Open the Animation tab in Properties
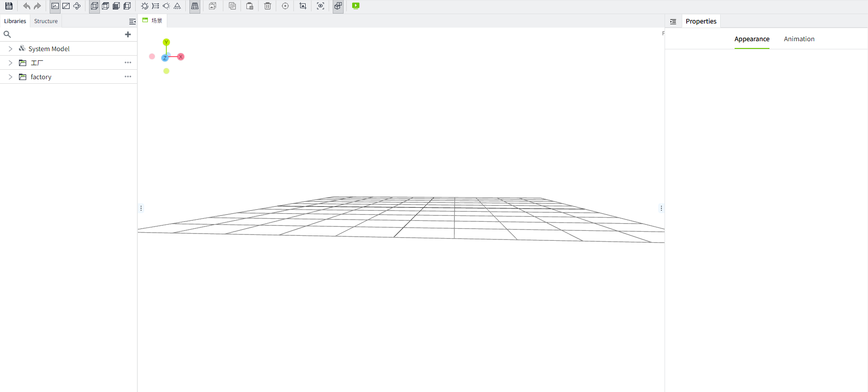The image size is (868, 392). 799,39
